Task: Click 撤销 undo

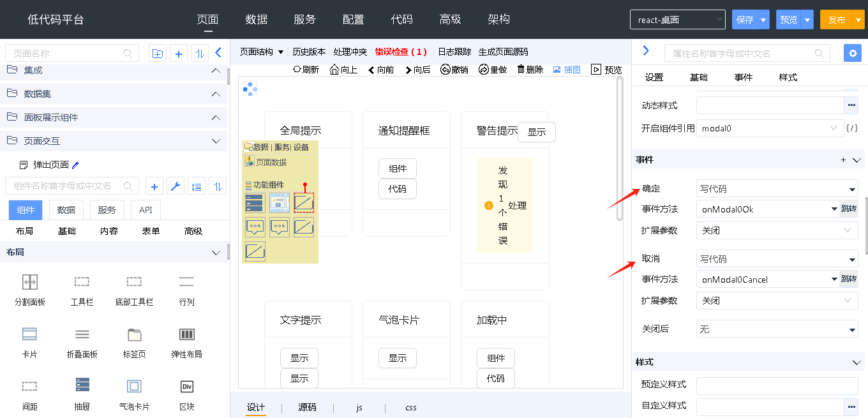Action: pos(454,70)
